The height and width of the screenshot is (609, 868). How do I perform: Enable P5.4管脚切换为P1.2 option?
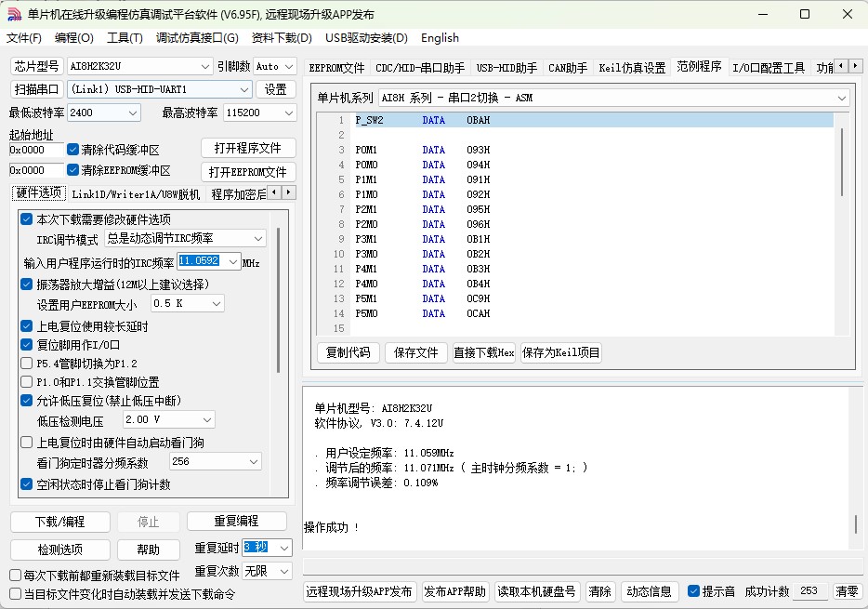point(27,364)
